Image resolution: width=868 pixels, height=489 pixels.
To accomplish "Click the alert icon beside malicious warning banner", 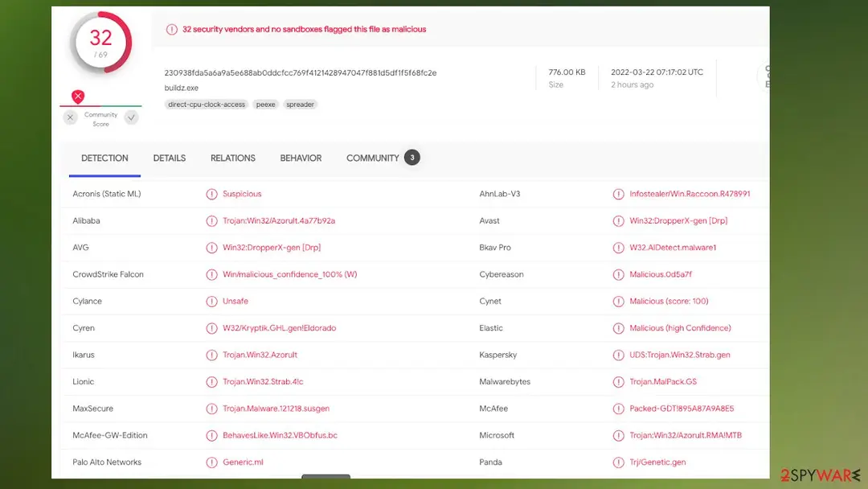I will 172,29.
